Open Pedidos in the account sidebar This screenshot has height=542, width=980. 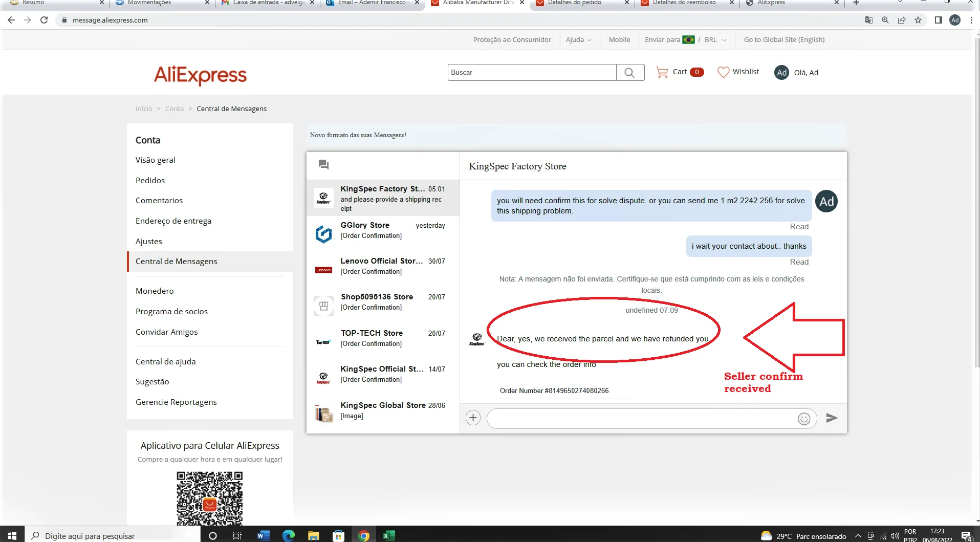150,180
